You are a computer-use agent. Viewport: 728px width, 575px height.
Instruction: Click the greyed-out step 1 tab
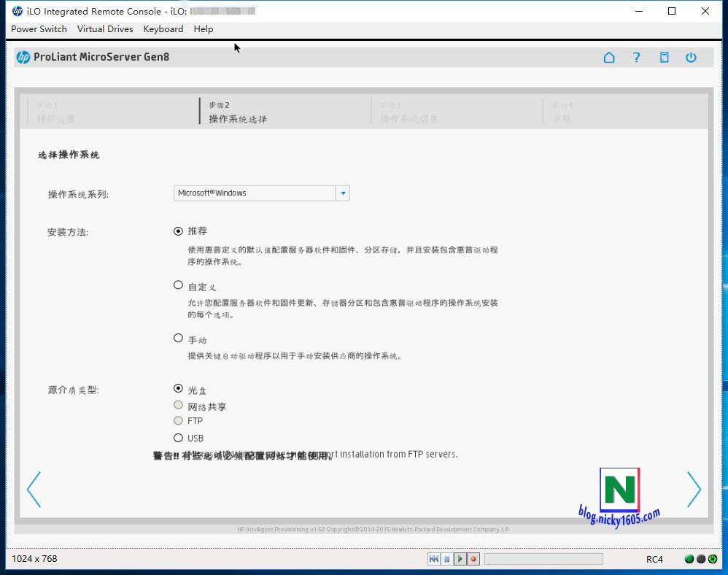[x=113, y=112]
